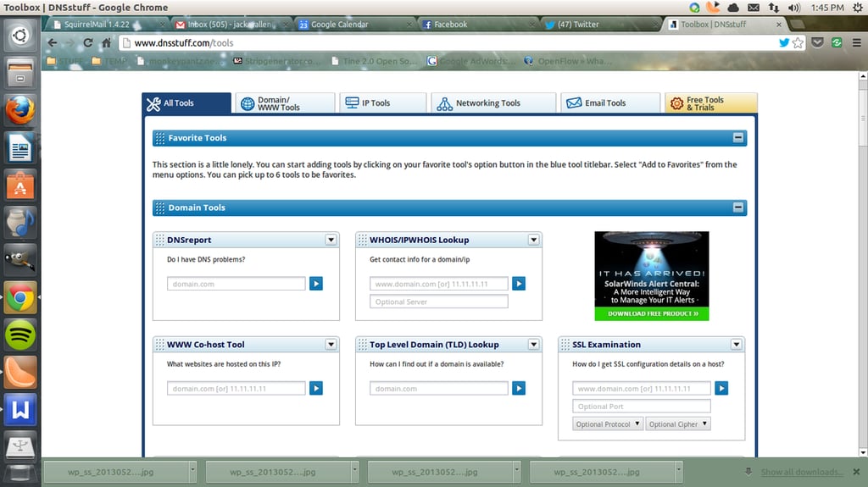Reload the current page

point(88,42)
